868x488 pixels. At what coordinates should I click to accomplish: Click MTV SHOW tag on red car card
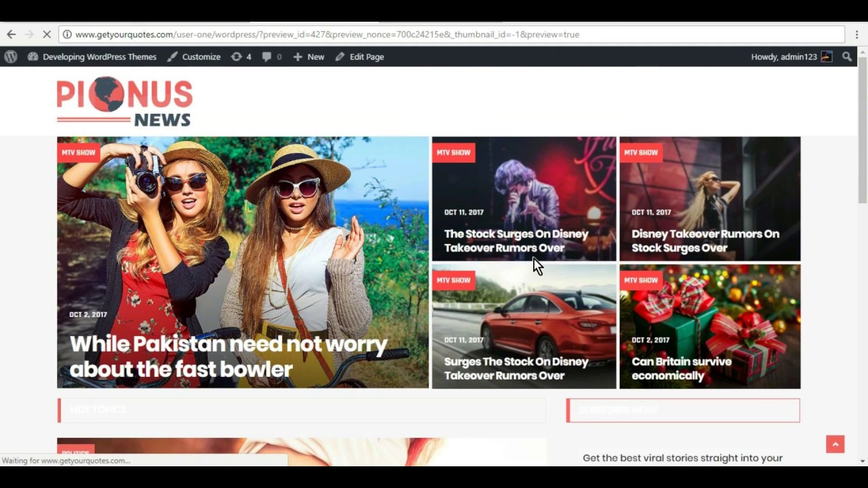tap(454, 280)
